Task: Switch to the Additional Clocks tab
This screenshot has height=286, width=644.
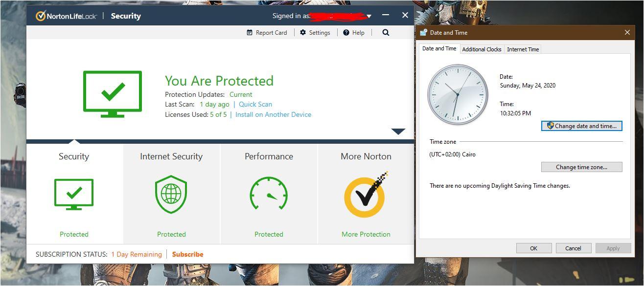Action: point(482,49)
